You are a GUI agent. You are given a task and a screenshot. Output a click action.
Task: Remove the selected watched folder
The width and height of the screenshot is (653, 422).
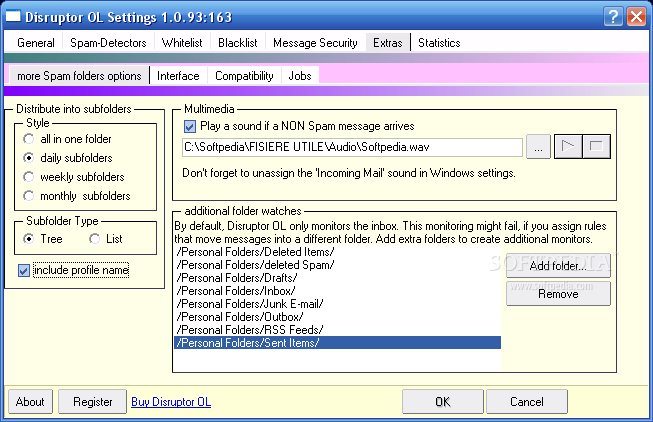coord(558,294)
